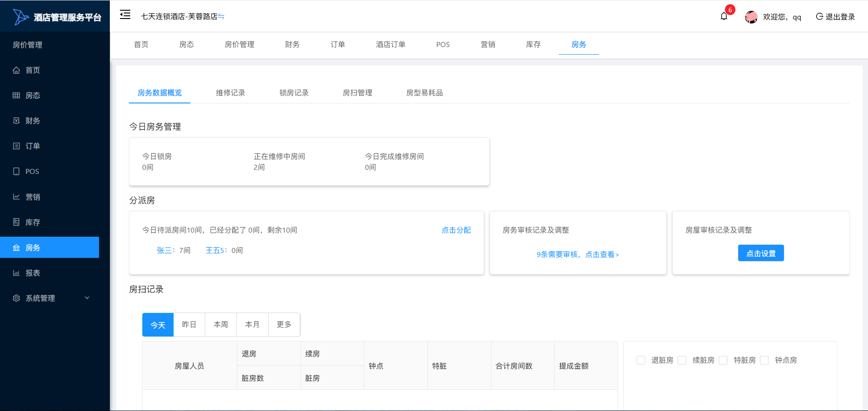The height and width of the screenshot is (411, 868).
Task: Select 更多 date range option
Action: [x=284, y=325]
